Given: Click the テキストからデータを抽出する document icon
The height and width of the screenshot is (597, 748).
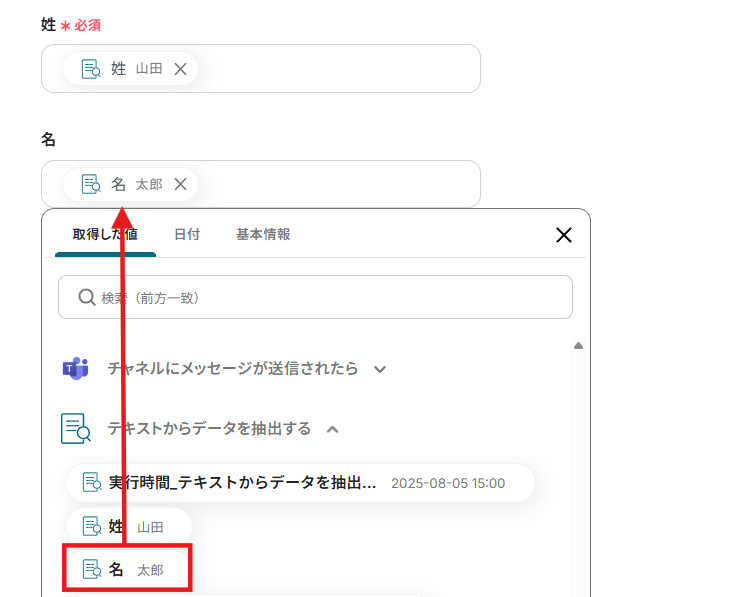Looking at the screenshot, I should [x=75, y=429].
